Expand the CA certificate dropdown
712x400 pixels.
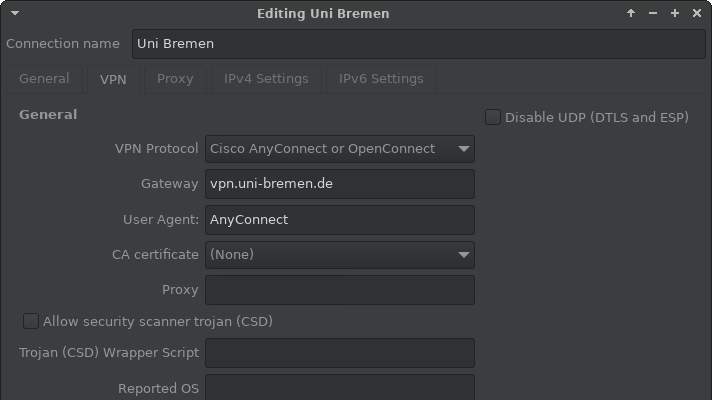pos(339,254)
